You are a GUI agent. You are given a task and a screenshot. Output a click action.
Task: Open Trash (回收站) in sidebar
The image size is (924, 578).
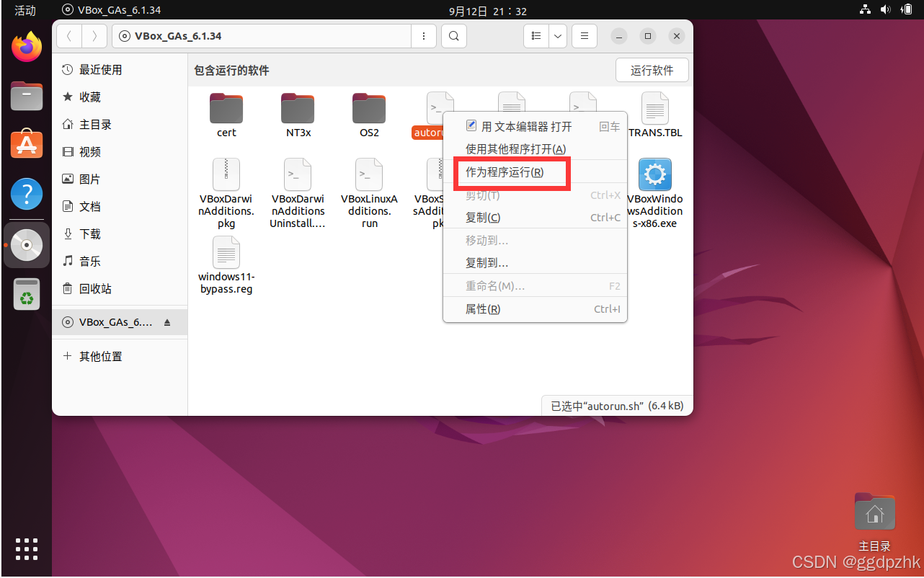tap(120, 289)
